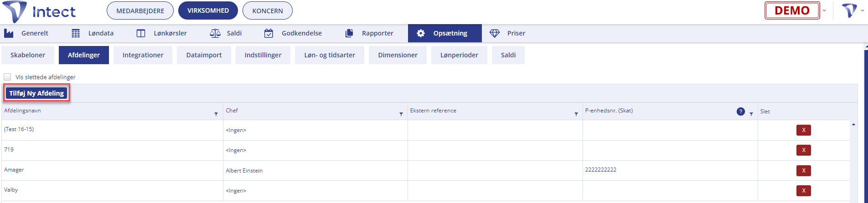Click the Generelt chart icon

coord(9,33)
